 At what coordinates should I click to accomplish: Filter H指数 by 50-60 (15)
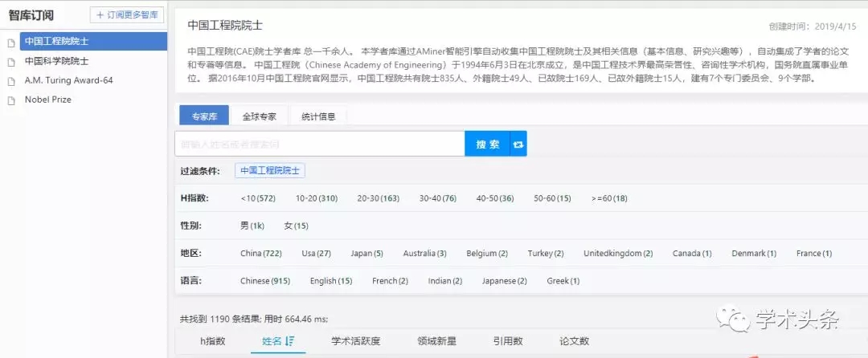pos(552,198)
